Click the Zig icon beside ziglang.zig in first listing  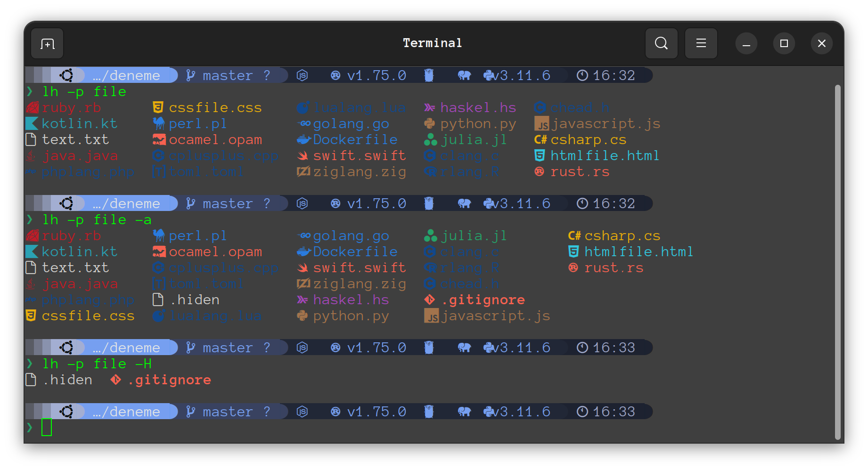(x=303, y=171)
